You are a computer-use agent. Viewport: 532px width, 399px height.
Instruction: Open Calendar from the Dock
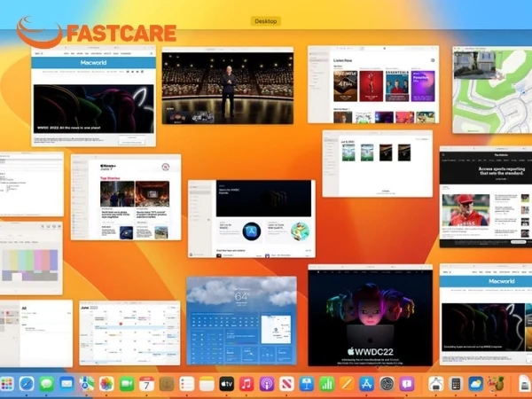point(146,384)
